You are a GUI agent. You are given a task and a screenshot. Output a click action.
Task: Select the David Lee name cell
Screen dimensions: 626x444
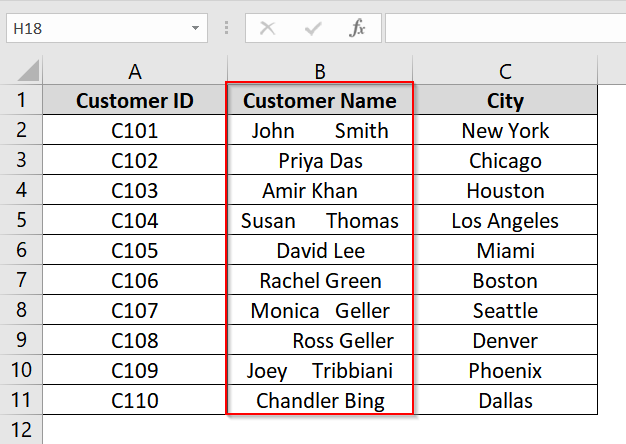[x=320, y=250]
